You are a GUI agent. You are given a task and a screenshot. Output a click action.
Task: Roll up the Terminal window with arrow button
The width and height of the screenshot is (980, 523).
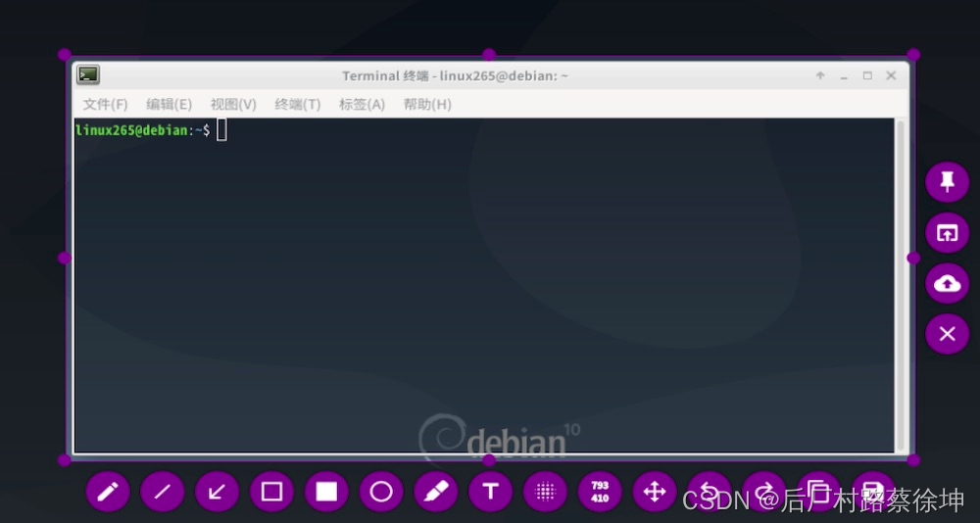point(820,75)
